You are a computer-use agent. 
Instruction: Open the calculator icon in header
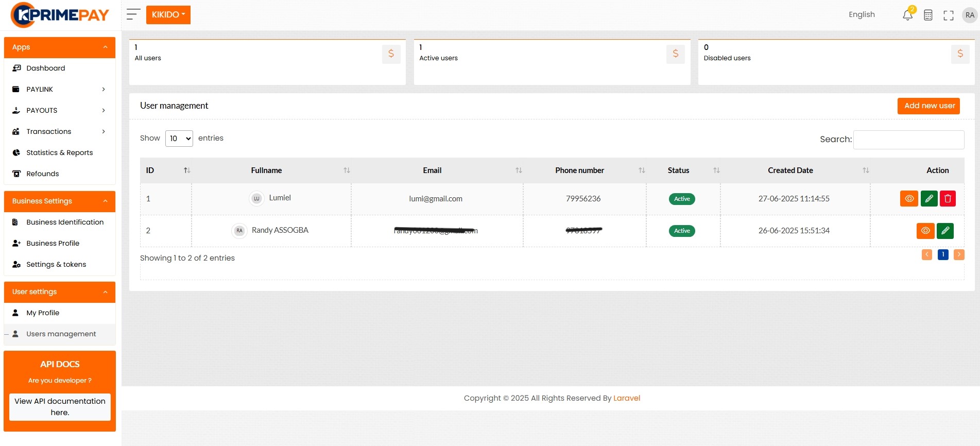928,15
